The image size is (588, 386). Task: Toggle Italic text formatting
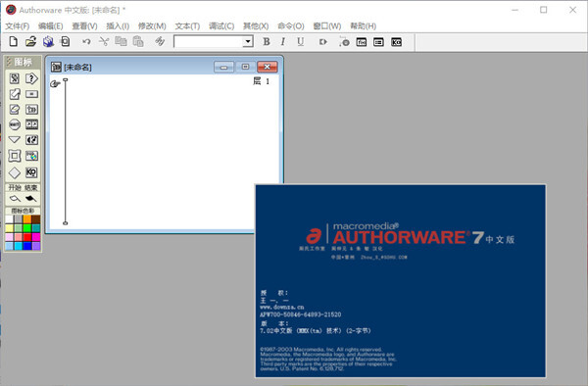click(x=283, y=41)
